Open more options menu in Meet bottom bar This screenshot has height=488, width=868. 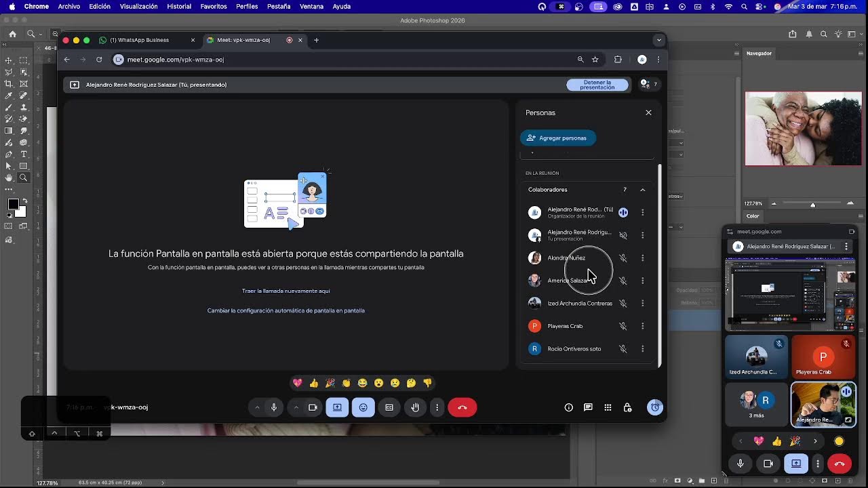pyautogui.click(x=437, y=407)
